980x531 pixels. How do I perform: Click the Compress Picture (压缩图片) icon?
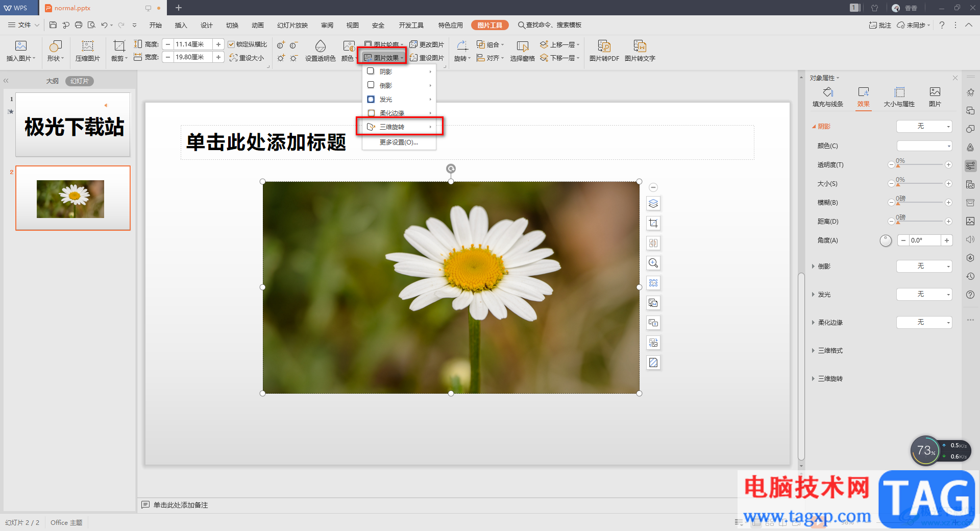pos(88,46)
